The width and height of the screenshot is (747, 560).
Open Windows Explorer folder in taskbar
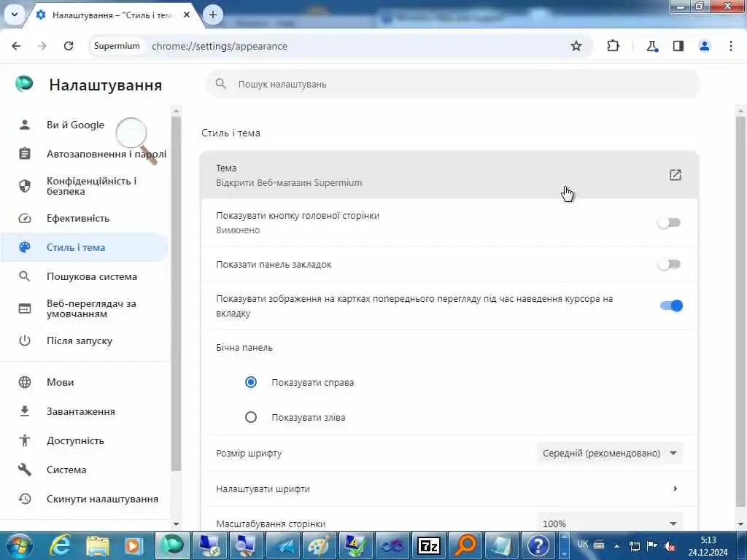tap(97, 545)
